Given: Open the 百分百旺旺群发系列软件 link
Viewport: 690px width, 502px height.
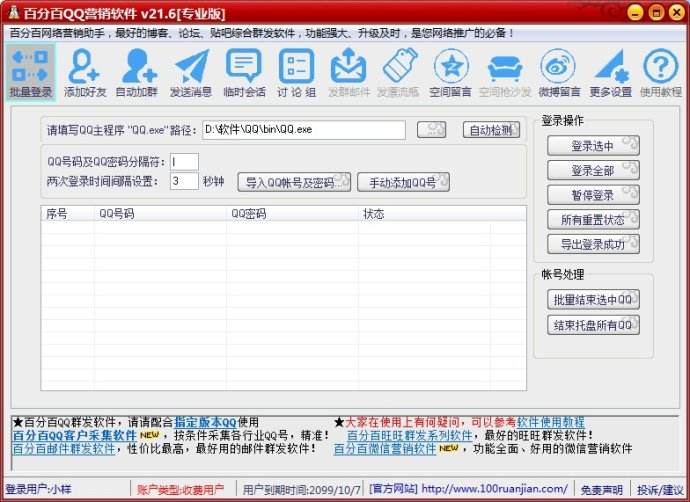Looking at the screenshot, I should click(409, 436).
